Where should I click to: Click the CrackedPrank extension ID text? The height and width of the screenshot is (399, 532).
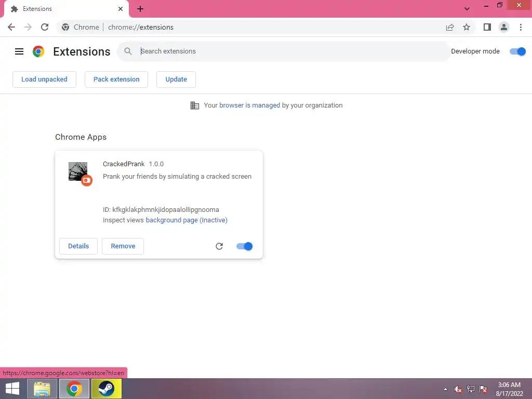click(161, 210)
